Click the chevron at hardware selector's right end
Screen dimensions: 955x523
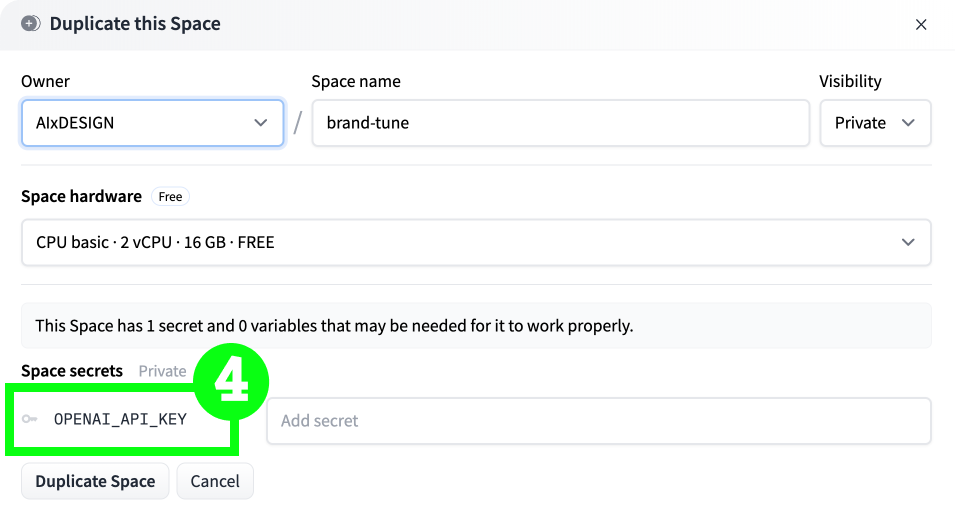[908, 242]
